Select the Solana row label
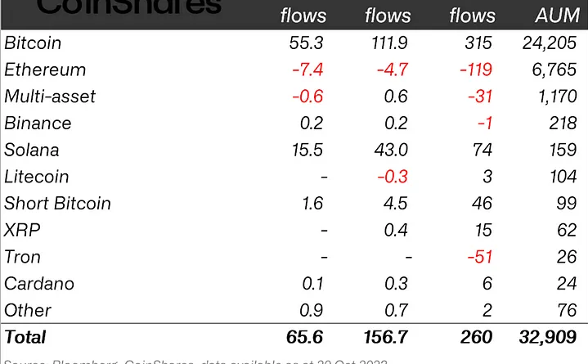The height and width of the screenshot is (364, 588). (32, 150)
